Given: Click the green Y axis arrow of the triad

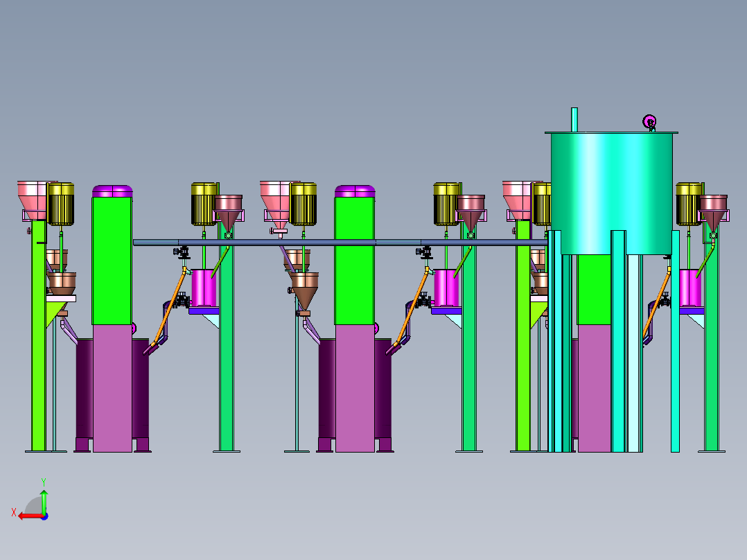Looking at the screenshot, I should (x=44, y=501).
